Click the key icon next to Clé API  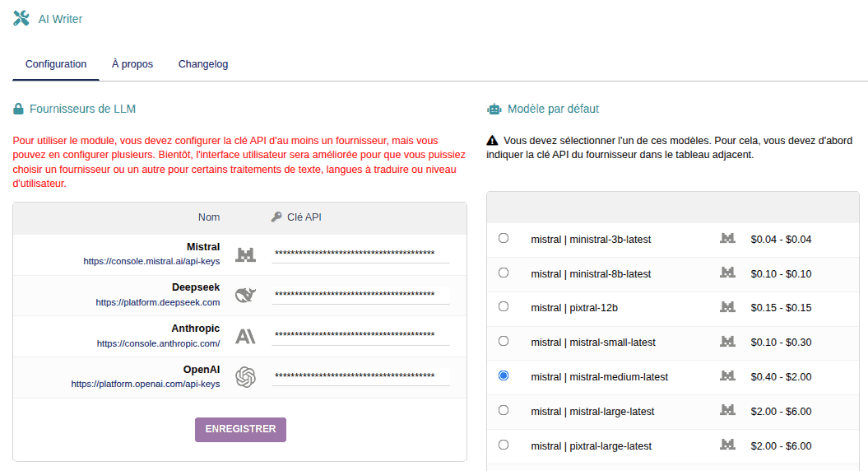(276, 217)
